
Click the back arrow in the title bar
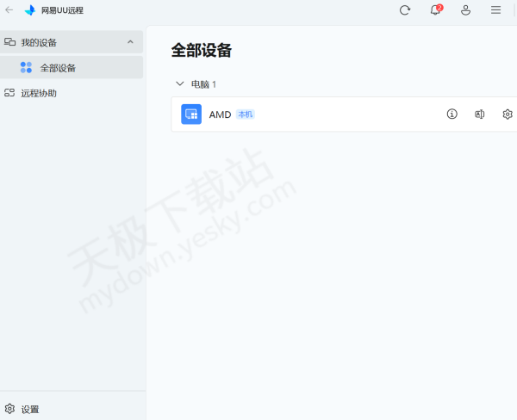click(x=9, y=10)
